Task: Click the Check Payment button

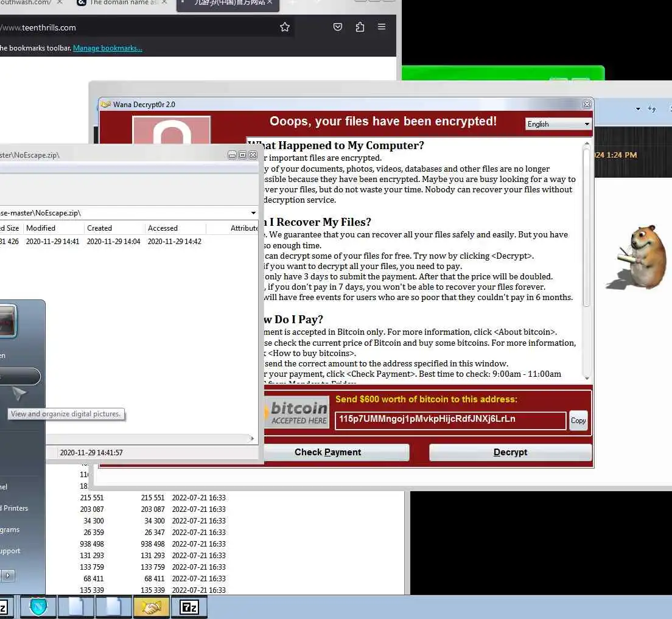Action: coord(335,452)
